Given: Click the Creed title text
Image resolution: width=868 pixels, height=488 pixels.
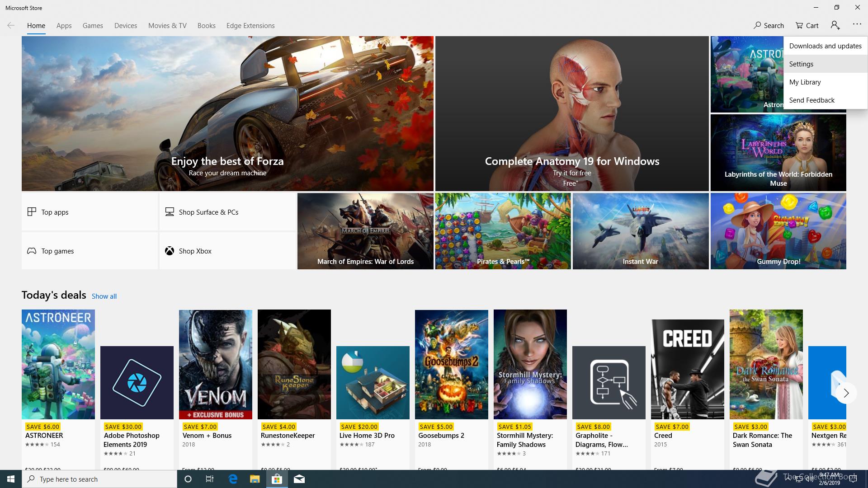Looking at the screenshot, I should click(x=663, y=436).
